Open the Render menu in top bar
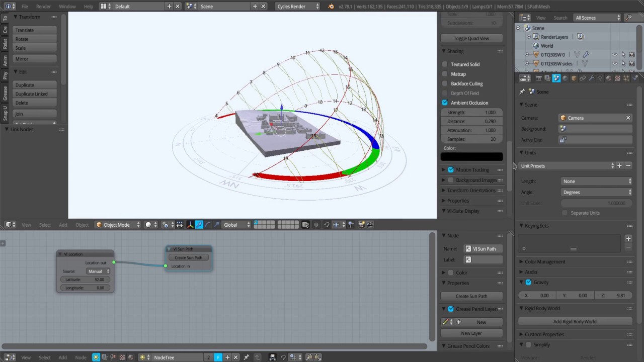This screenshot has height=362, width=644. pyautogui.click(x=43, y=7)
